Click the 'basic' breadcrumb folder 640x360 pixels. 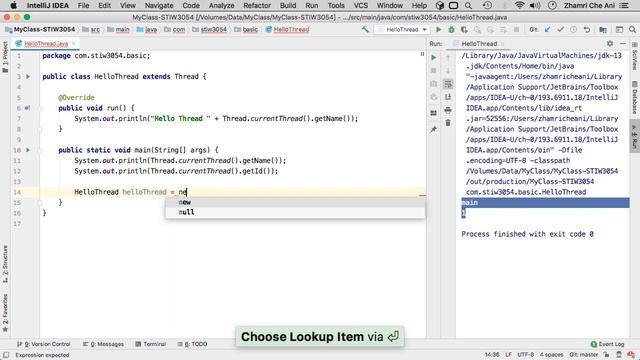coord(246,29)
